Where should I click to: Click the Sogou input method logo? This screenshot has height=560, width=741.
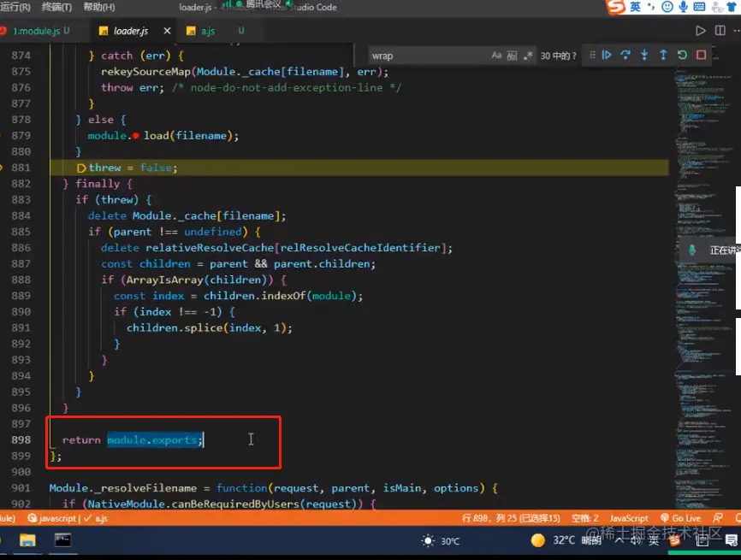616,7
